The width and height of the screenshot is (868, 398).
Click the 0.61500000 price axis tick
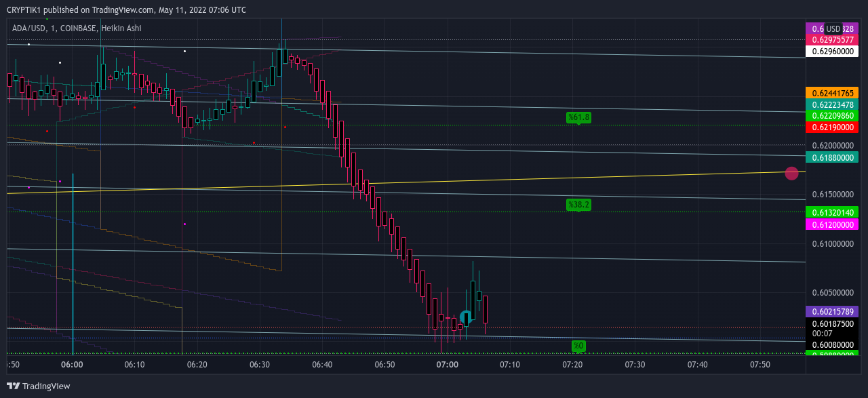click(x=832, y=195)
